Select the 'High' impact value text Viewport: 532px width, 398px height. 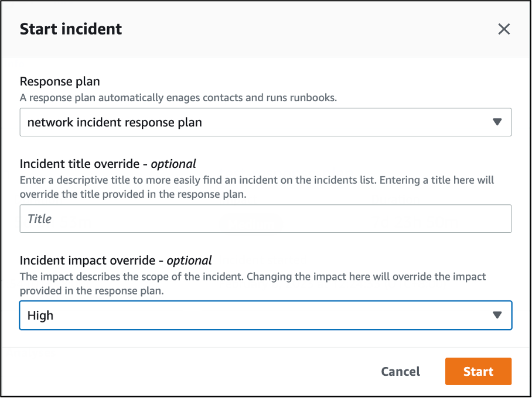point(40,315)
